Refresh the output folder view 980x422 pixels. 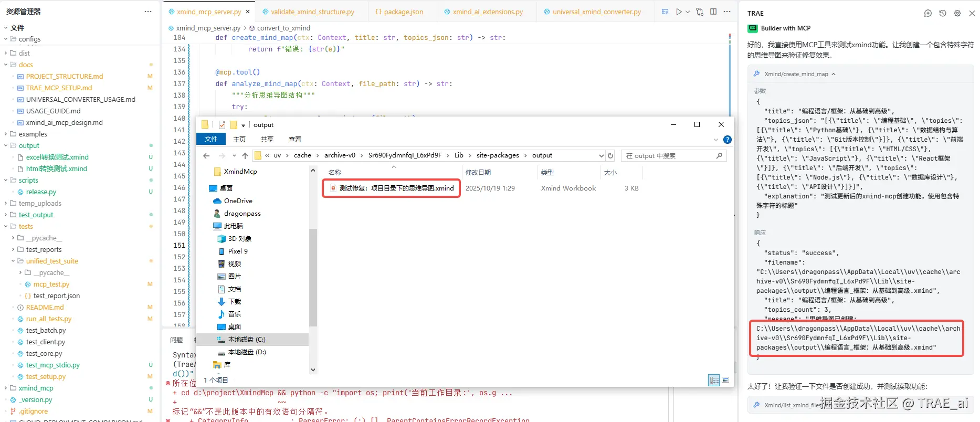610,155
